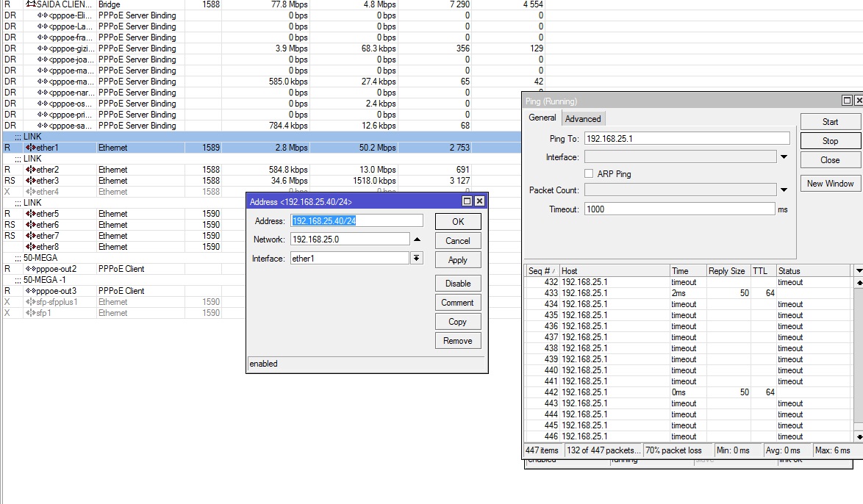Sort ping results by TTL column
Viewport: 863px width, 504px height.
coord(763,270)
